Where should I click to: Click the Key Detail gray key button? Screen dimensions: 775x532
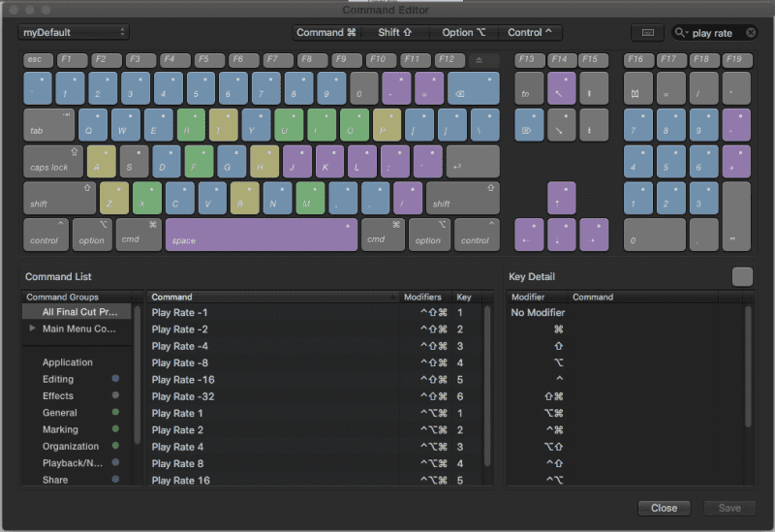click(x=742, y=277)
